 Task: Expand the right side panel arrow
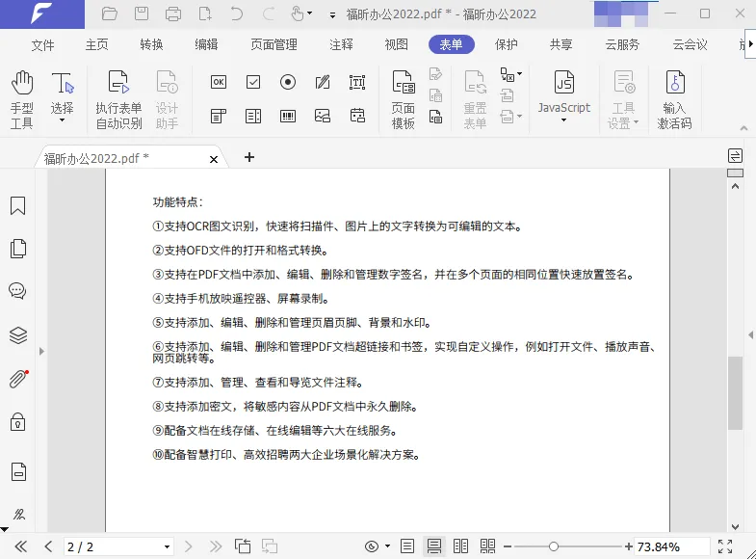point(751,334)
